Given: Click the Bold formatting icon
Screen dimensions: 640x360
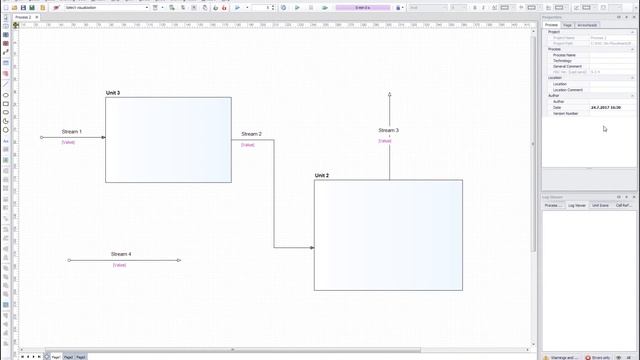Looking at the screenshot, I should point(474,8).
